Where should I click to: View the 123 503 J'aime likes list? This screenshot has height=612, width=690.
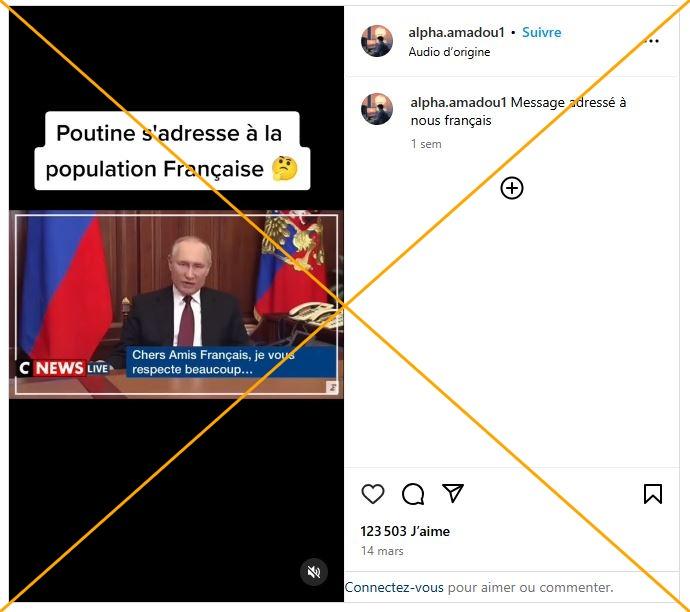point(405,531)
